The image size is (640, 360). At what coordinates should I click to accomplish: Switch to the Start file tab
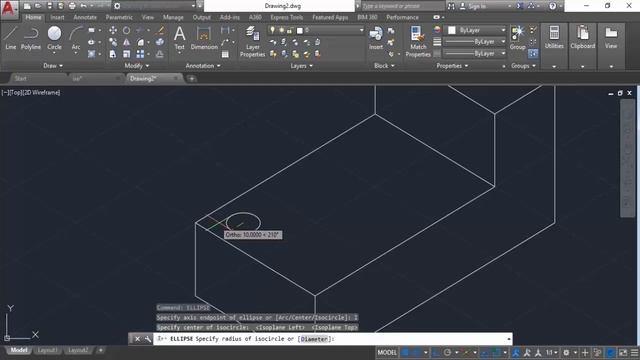pos(20,78)
